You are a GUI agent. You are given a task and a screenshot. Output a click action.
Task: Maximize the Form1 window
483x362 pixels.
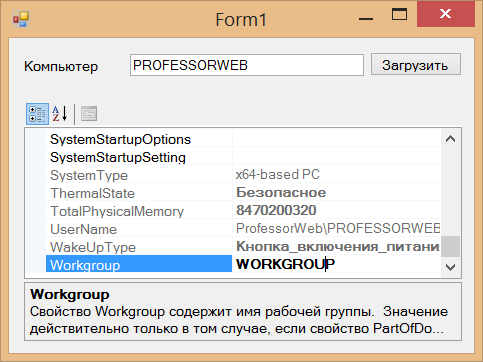399,14
